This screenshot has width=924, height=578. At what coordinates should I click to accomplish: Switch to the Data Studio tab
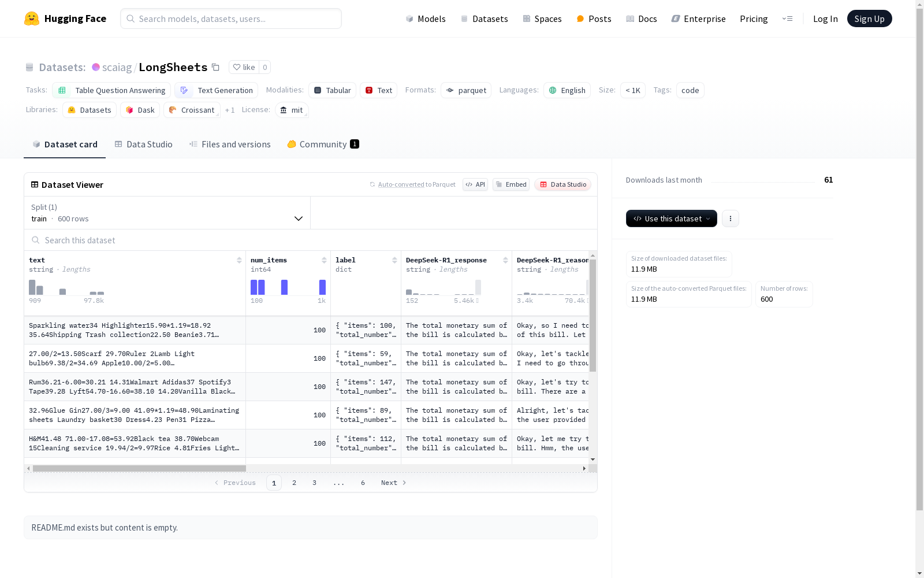coord(144,144)
